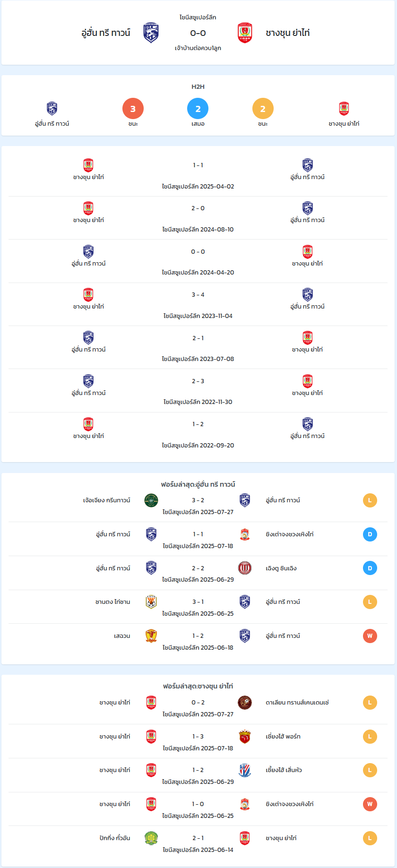Select the Chengdu Rongcheng striped red logo
The width and height of the screenshot is (397, 868).
coord(245,568)
